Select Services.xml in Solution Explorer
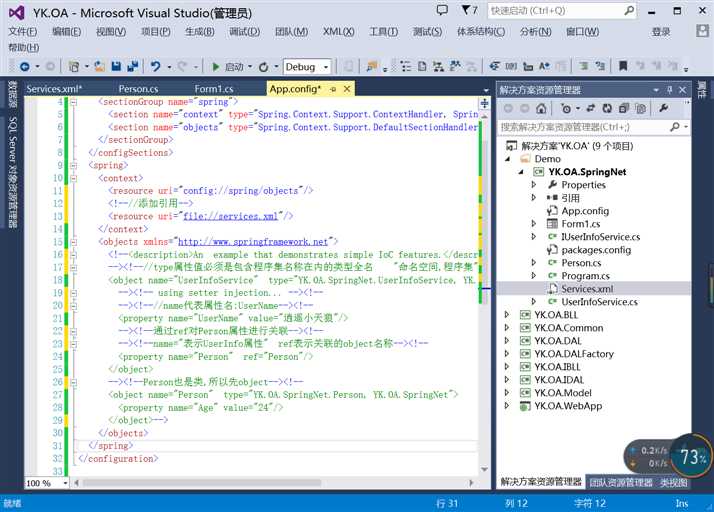This screenshot has width=714, height=512. [587, 288]
